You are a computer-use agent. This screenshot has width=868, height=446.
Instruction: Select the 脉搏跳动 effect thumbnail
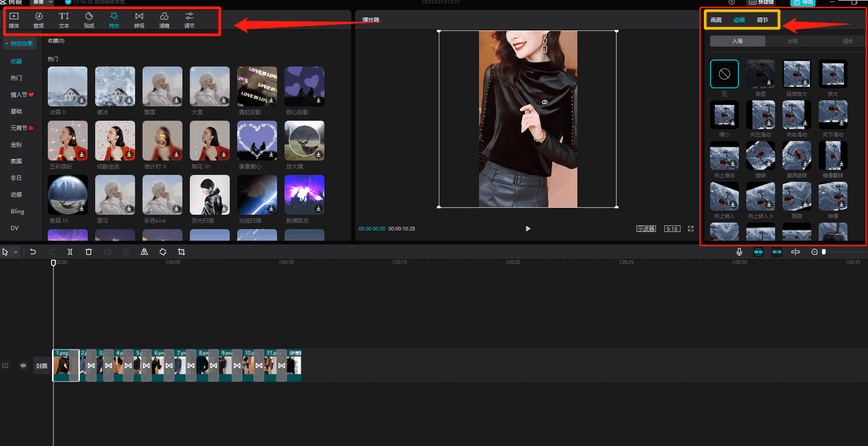pos(304,195)
